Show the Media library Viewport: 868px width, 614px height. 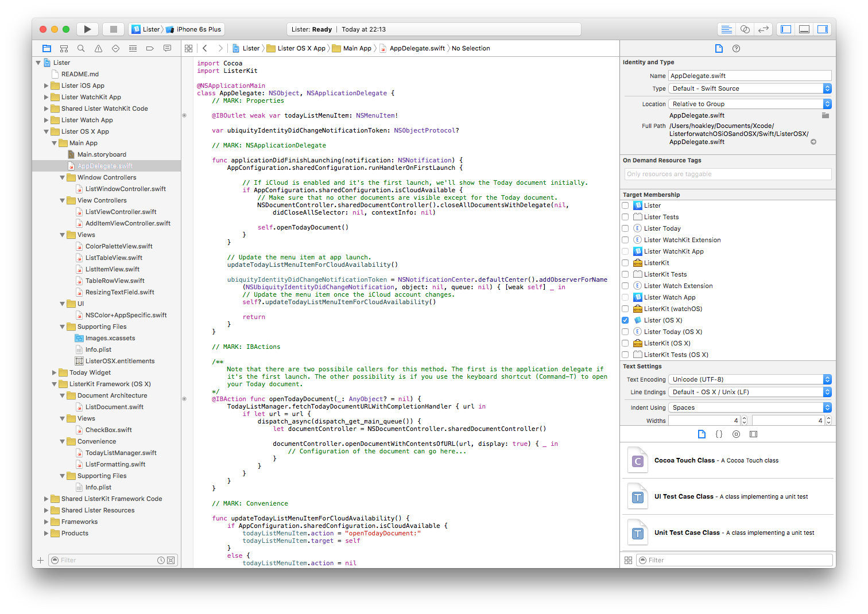tap(753, 434)
